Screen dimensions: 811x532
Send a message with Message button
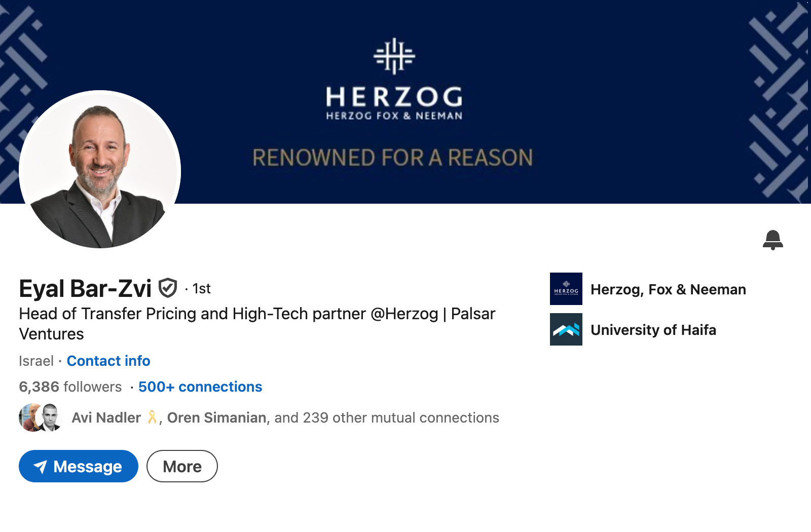coord(79,466)
